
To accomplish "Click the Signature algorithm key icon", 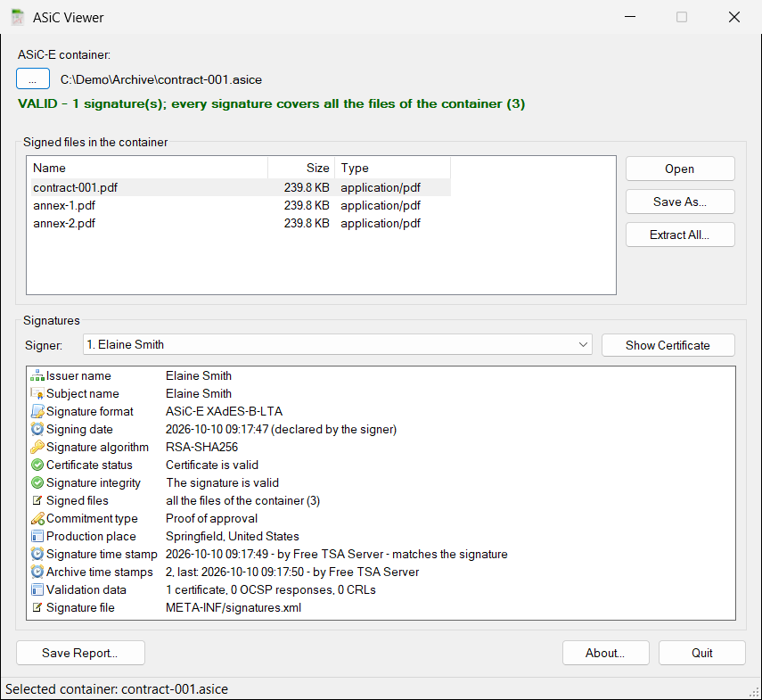I will coord(37,448).
